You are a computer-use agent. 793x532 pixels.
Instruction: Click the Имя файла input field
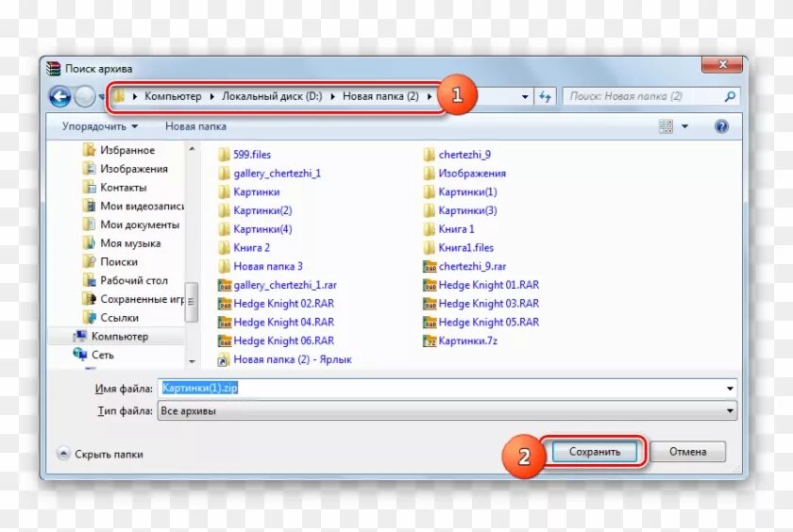(441, 388)
